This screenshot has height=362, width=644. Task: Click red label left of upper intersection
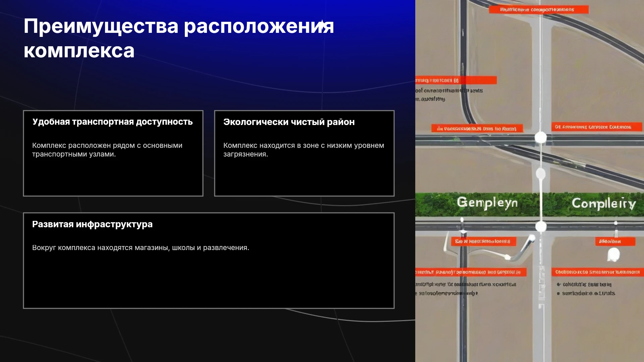[x=477, y=128]
